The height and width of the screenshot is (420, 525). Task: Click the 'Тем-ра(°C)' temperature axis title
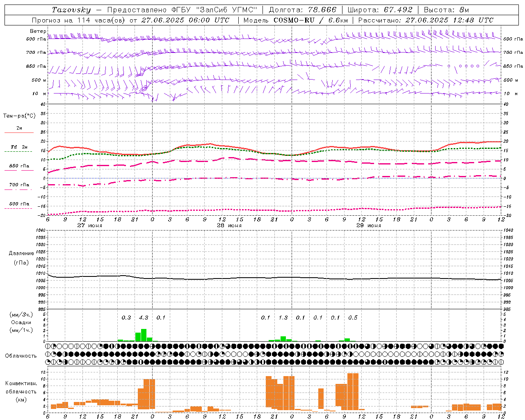point(19,116)
